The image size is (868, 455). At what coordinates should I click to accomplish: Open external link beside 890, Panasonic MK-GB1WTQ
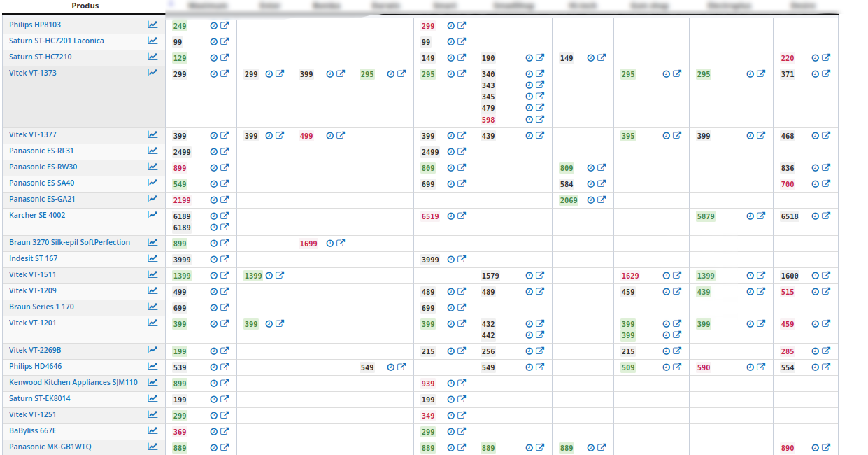click(x=826, y=448)
